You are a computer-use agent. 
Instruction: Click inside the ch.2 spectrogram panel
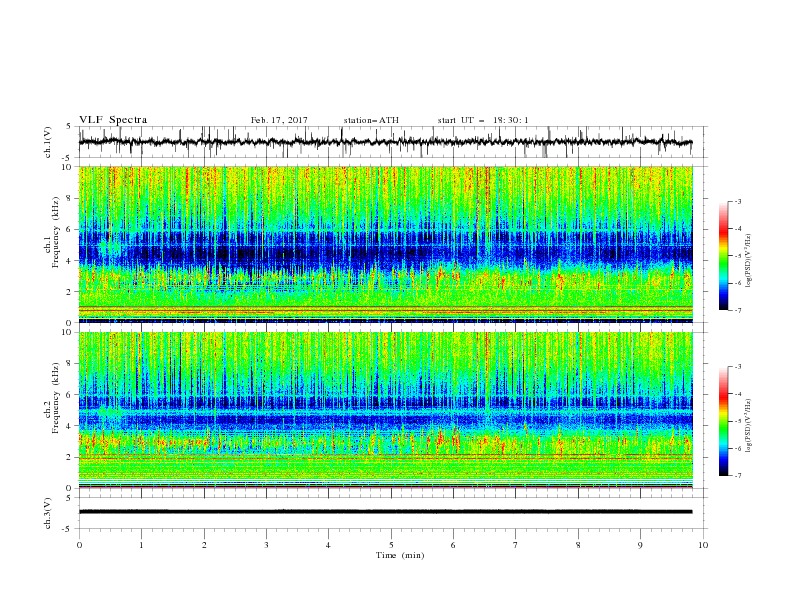[x=385, y=410]
